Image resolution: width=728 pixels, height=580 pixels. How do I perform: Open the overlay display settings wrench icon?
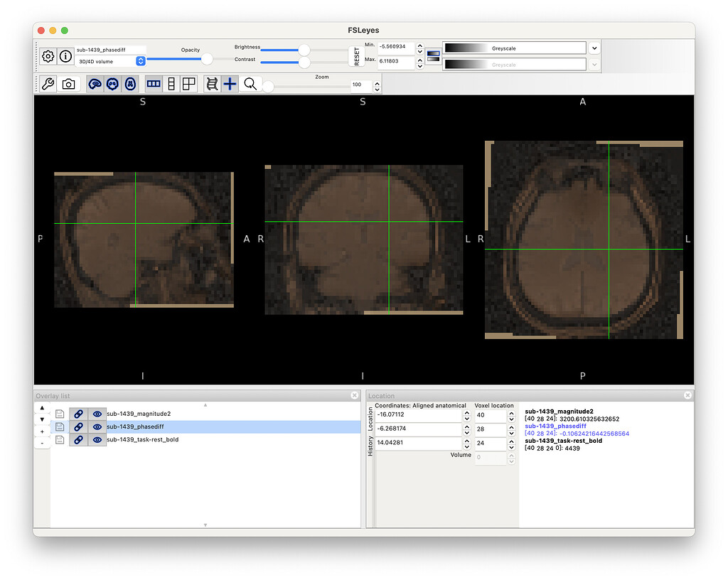pos(48,84)
